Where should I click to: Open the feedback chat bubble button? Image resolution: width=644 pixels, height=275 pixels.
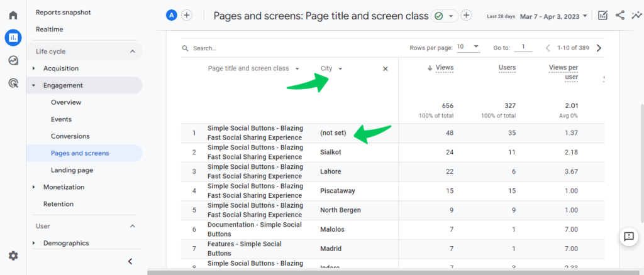(x=629, y=237)
